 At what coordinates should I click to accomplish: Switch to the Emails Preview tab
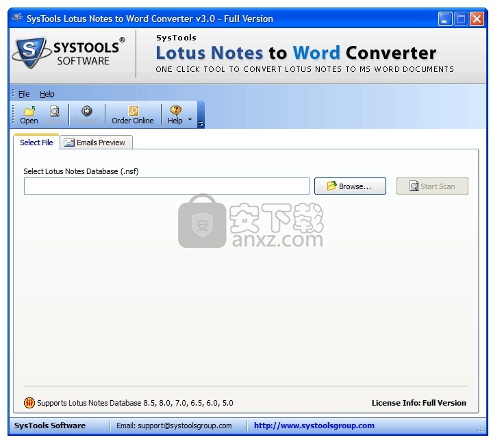coord(96,143)
